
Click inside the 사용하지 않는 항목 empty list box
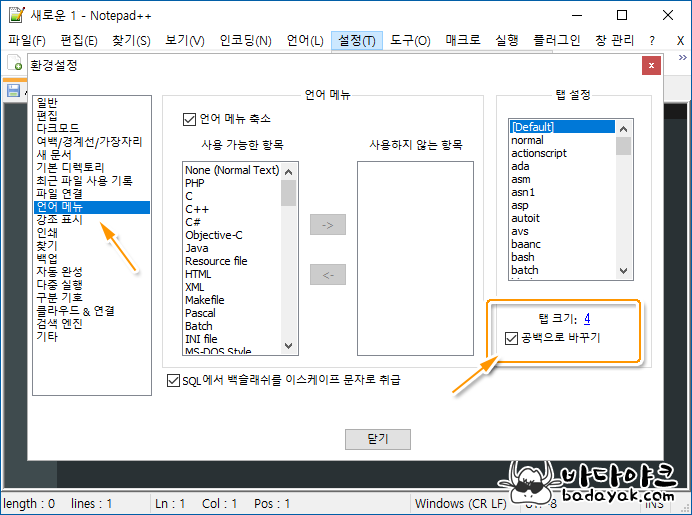[415, 258]
